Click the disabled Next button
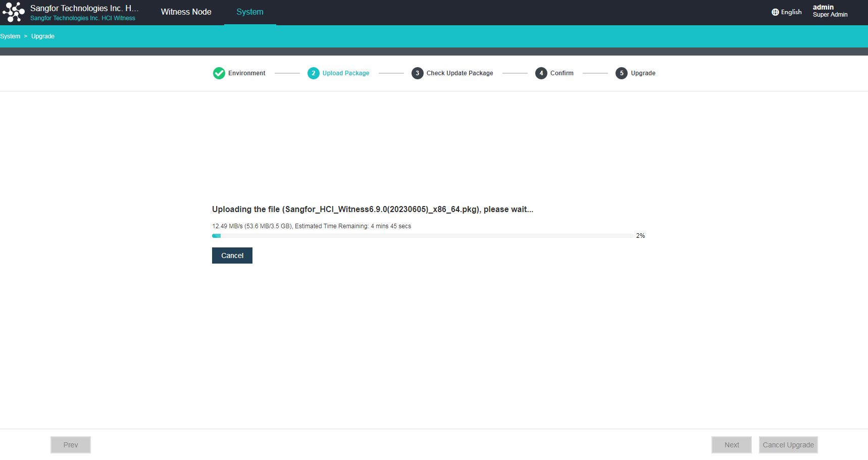 pyautogui.click(x=731, y=444)
